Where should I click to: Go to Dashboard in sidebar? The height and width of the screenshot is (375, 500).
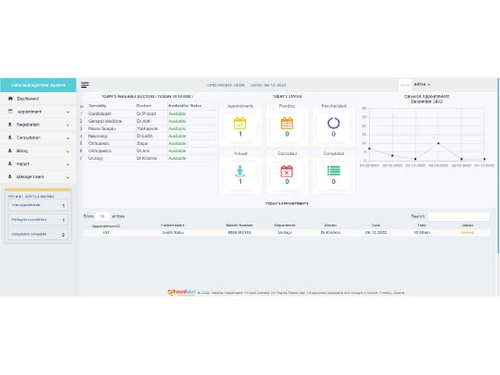pos(38,99)
